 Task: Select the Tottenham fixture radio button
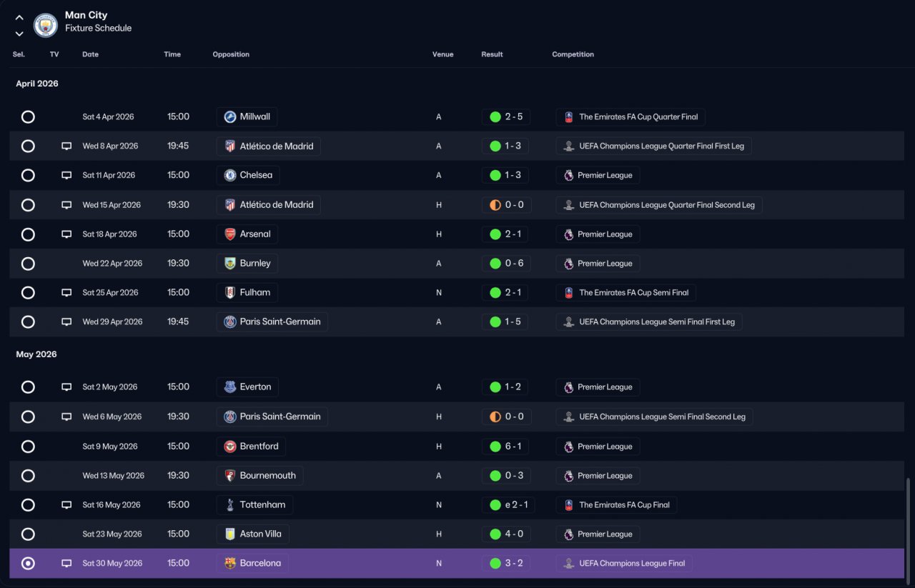[x=28, y=505]
